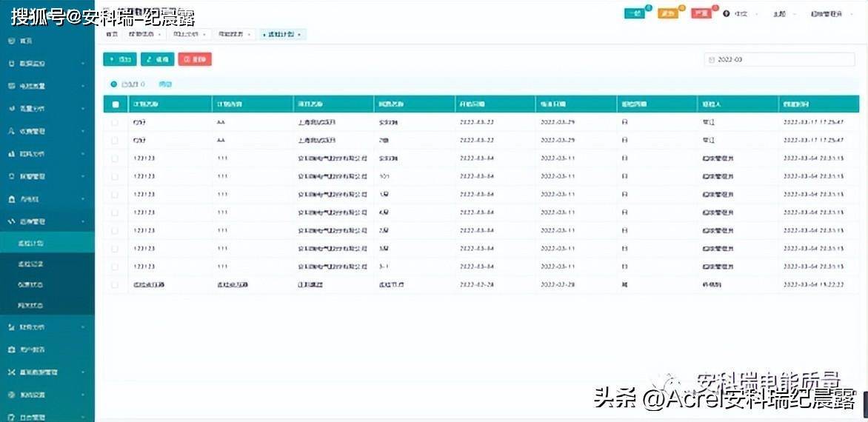Image resolution: width=868 pixels, height=422 pixels.
Task: Open the teal general alarm badge
Action: point(634,13)
